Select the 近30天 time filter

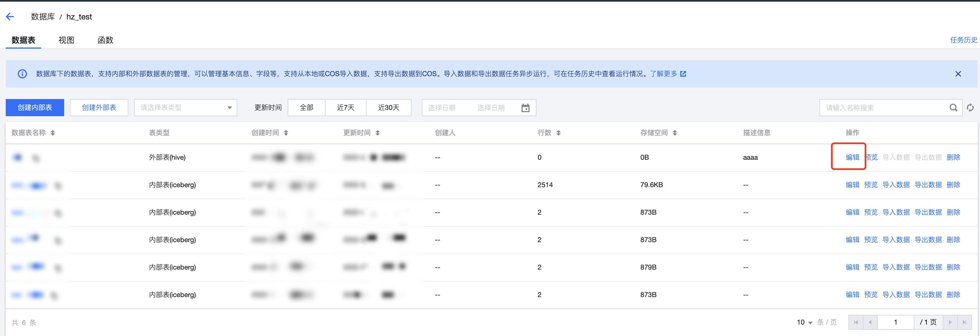tap(389, 108)
